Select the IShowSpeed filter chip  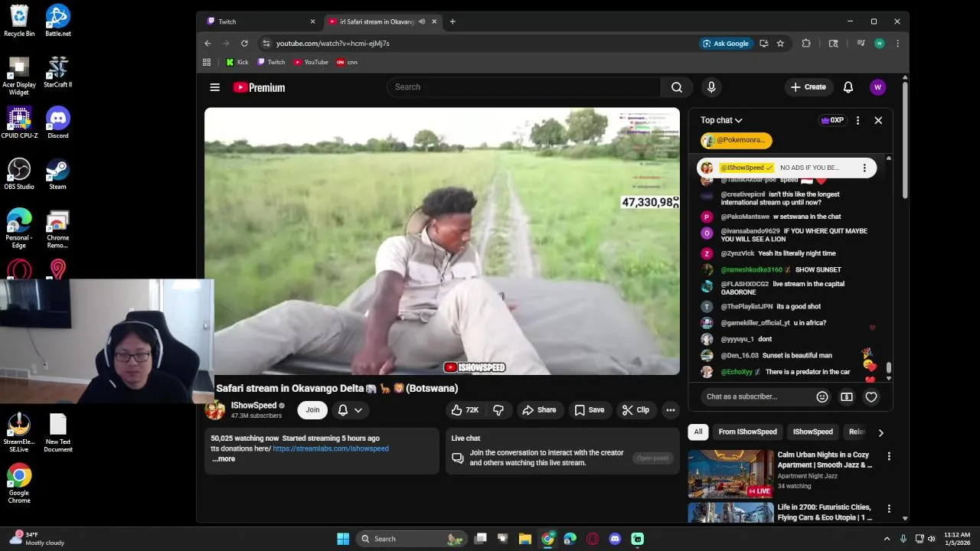(x=813, y=432)
